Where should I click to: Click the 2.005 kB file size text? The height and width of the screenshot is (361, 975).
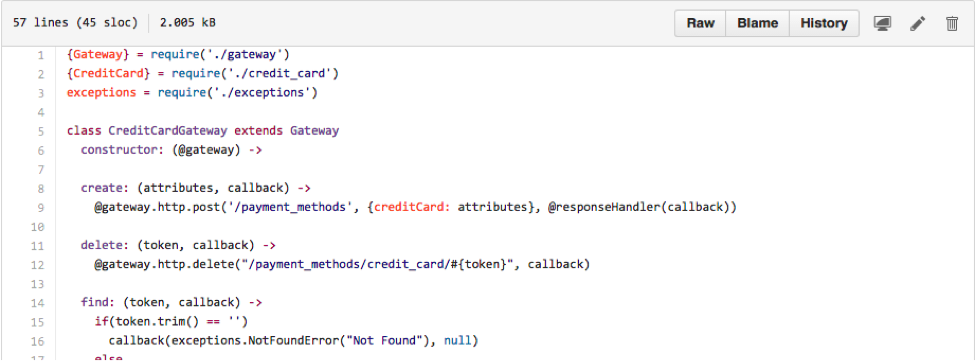pyautogui.click(x=188, y=23)
